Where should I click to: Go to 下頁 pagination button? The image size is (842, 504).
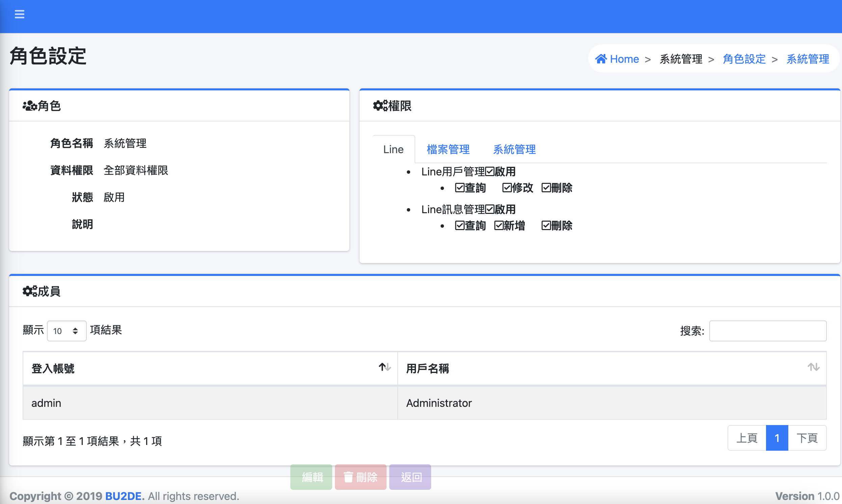[x=807, y=438]
